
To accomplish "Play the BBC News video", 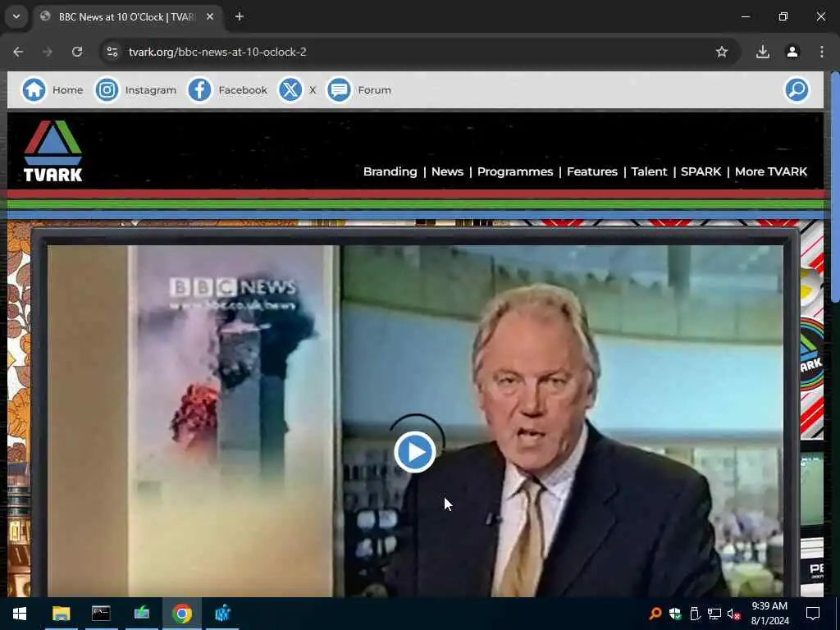I will 414,452.
